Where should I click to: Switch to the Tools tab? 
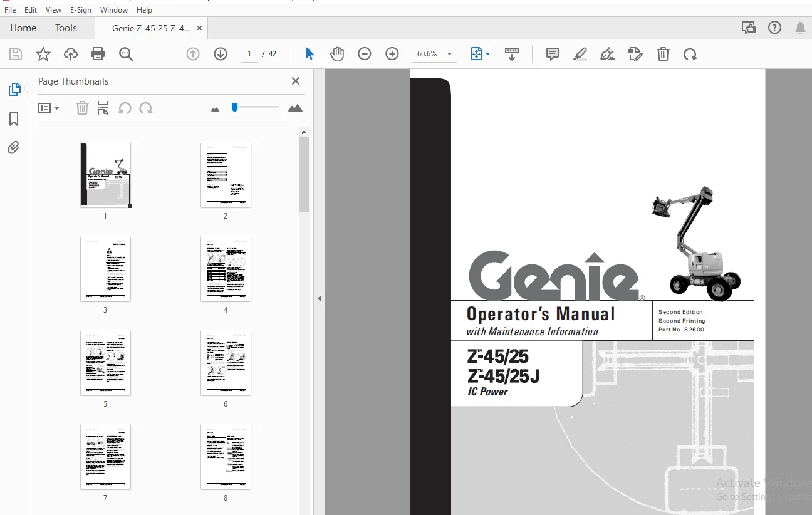(66, 28)
